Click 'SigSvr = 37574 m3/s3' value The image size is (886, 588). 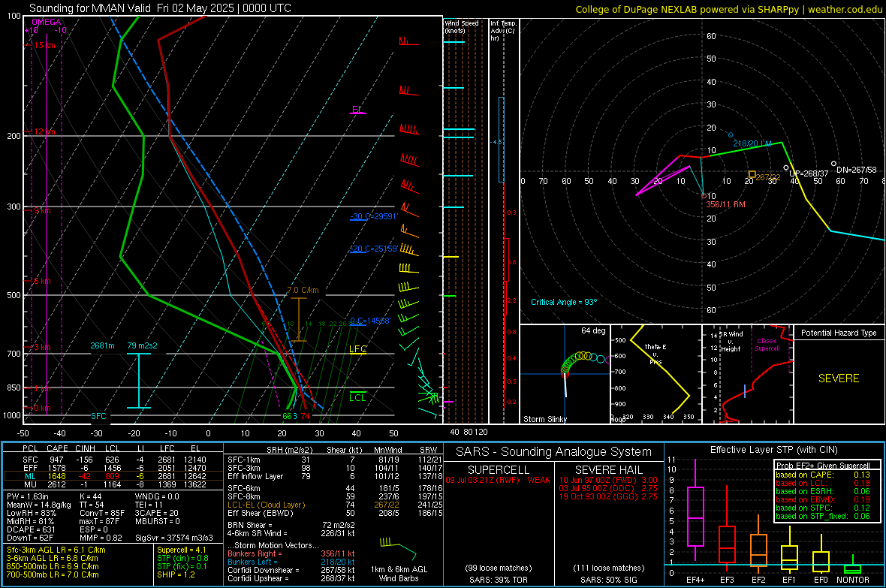tap(174, 538)
